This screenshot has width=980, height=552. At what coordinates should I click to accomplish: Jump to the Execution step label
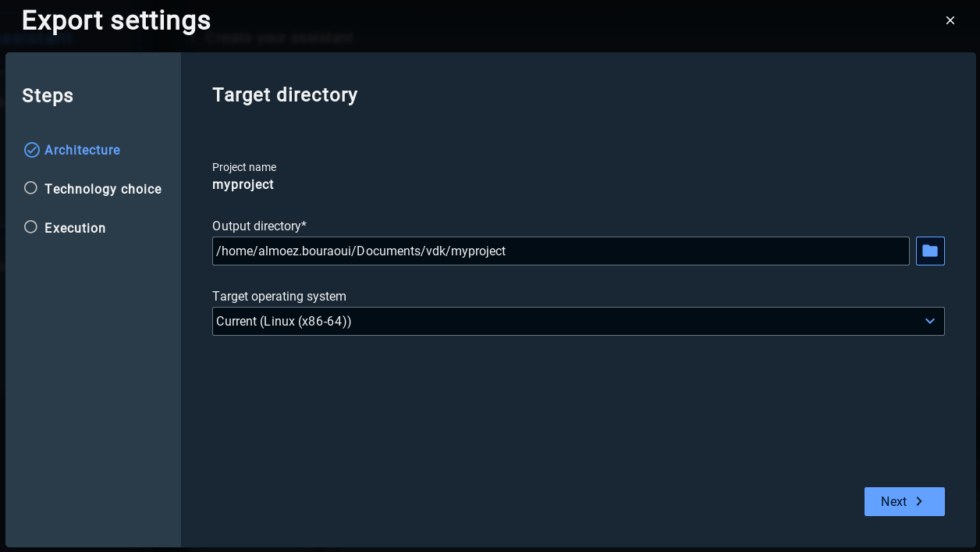tap(75, 228)
